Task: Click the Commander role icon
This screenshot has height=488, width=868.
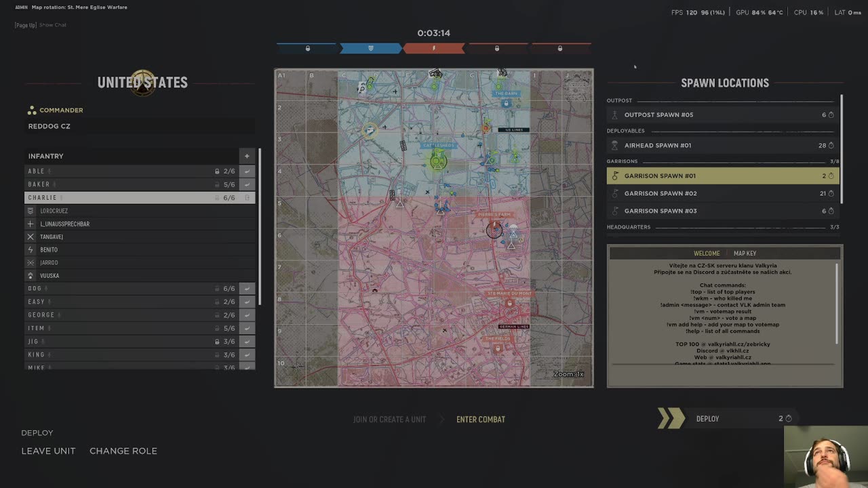Action: click(31, 110)
